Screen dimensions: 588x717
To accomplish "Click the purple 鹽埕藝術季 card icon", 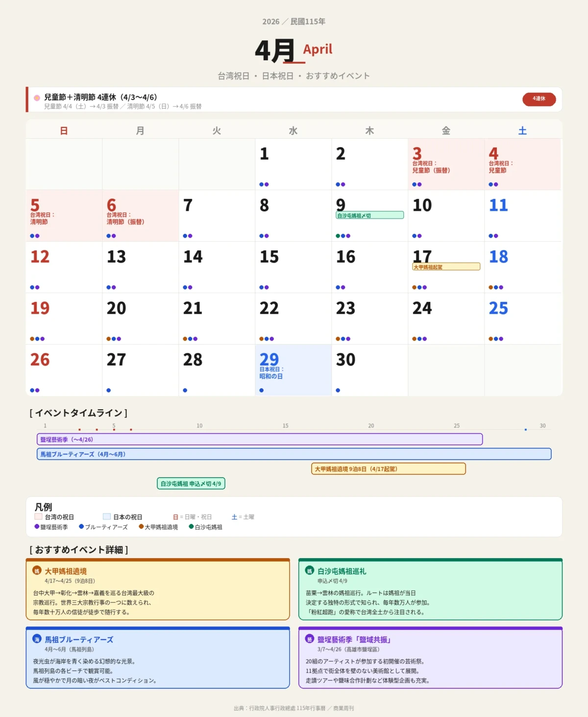I will 310,639.
